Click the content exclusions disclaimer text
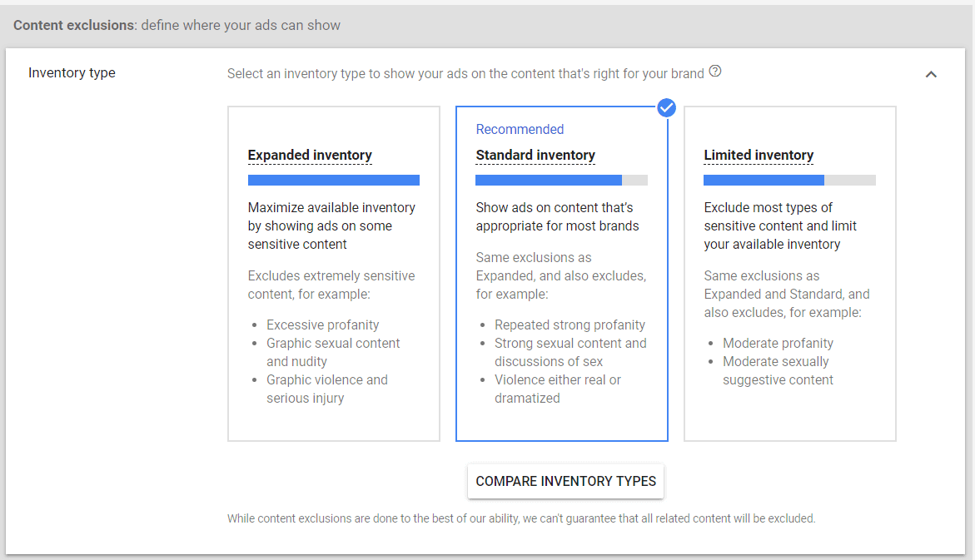 pyautogui.click(x=521, y=518)
